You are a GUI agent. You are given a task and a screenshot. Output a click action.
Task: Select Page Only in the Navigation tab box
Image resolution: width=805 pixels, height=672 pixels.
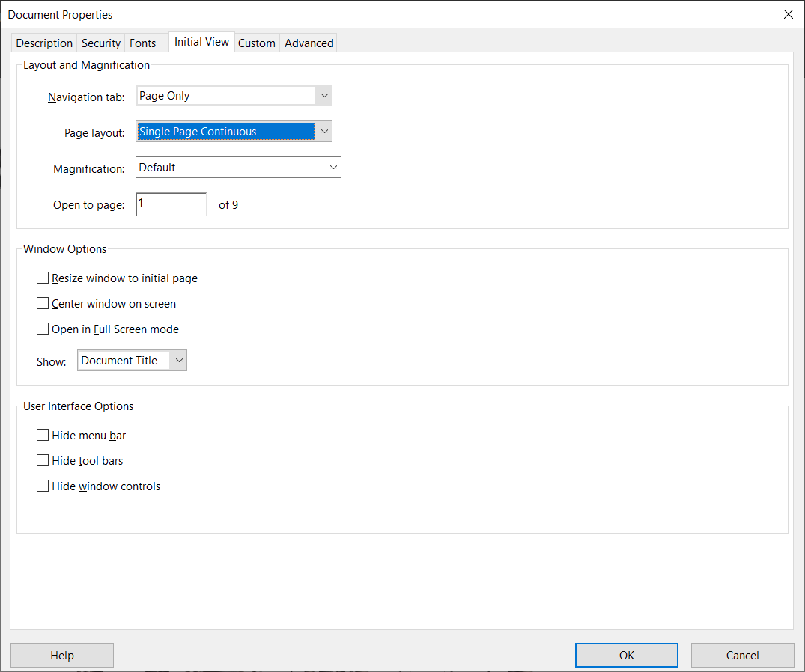(x=225, y=95)
